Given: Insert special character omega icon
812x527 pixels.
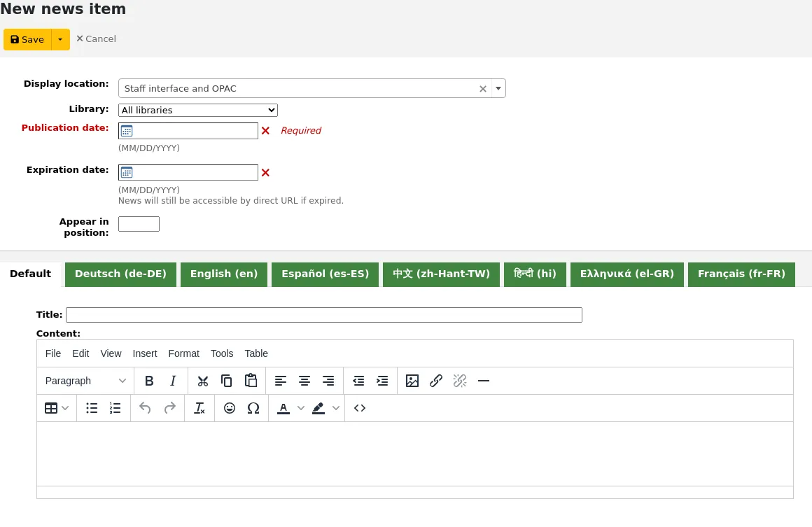Looking at the screenshot, I should [x=253, y=409].
